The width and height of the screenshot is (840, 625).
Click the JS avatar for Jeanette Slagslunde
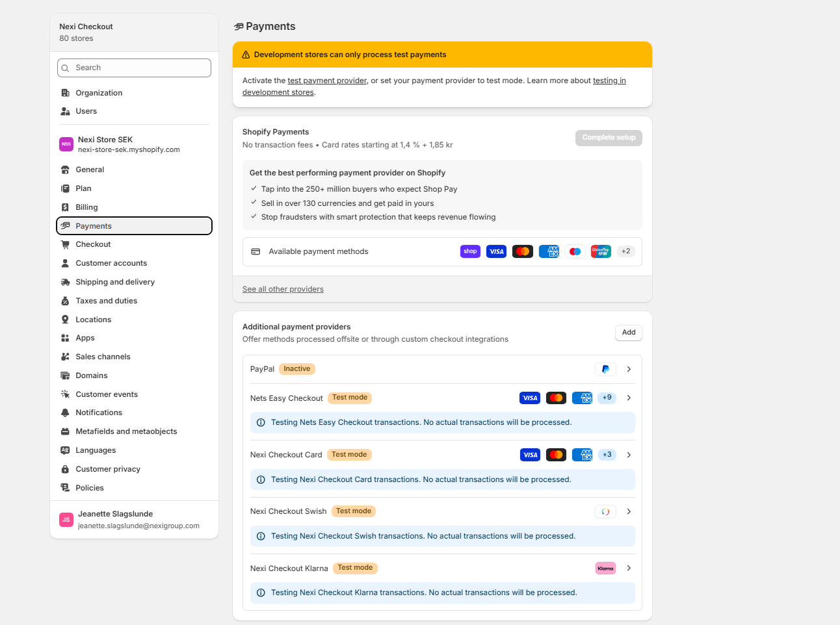[x=66, y=520]
